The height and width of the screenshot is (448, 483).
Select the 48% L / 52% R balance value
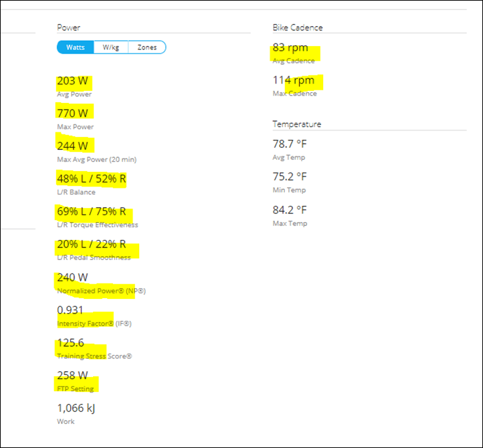(x=92, y=179)
